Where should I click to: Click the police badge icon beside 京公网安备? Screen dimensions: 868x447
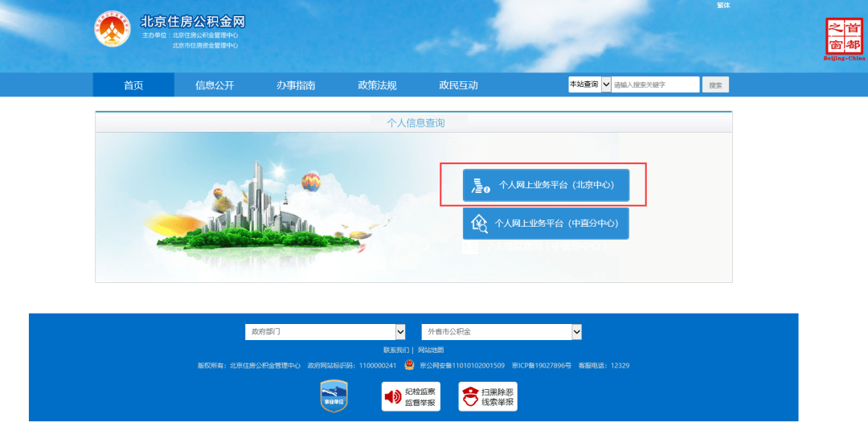pos(409,365)
